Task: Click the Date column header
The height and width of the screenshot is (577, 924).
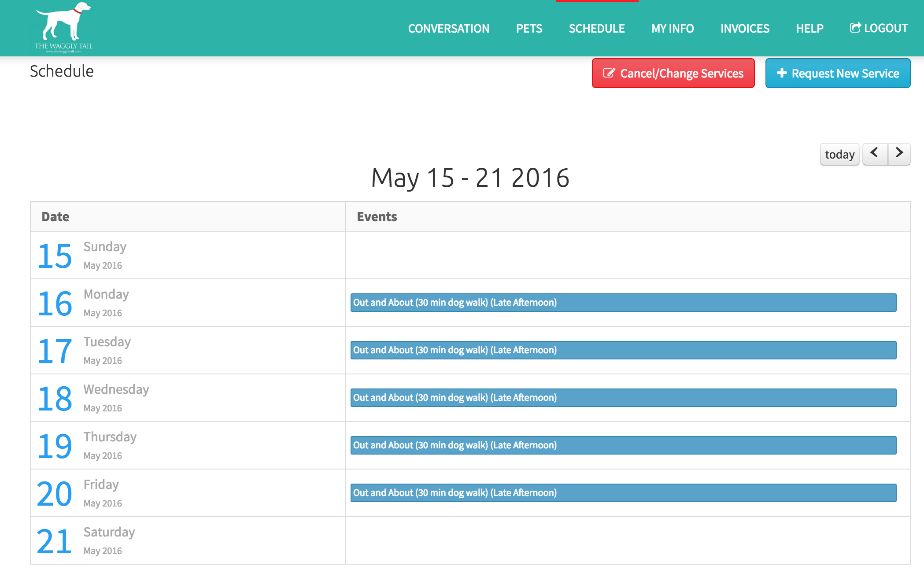Action: pos(55,217)
